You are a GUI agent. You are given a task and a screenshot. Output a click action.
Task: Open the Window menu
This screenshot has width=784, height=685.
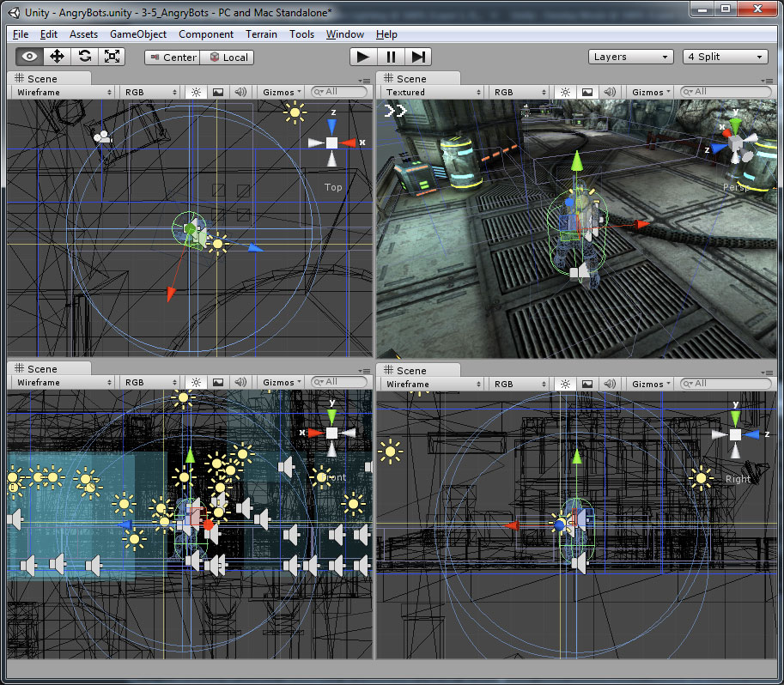[x=345, y=34]
